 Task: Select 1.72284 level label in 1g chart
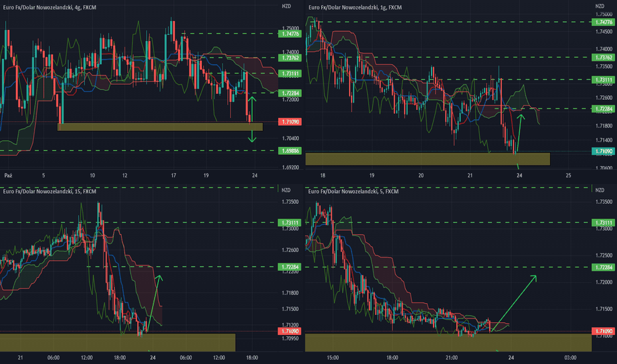[603, 109]
